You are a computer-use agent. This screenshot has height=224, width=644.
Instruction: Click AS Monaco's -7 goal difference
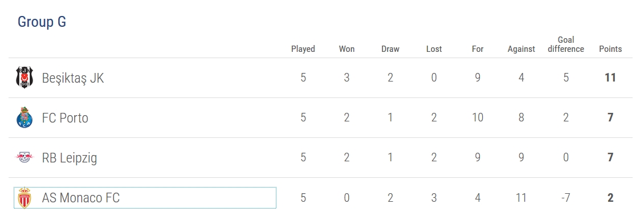pyautogui.click(x=566, y=198)
